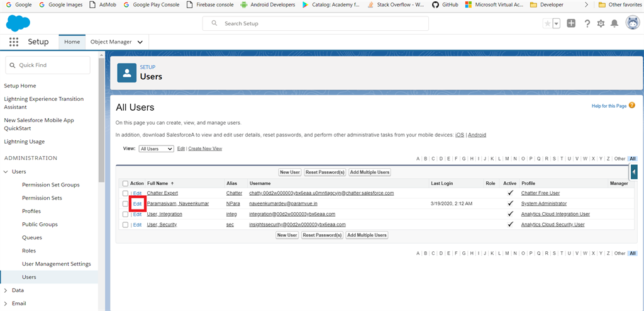The height and width of the screenshot is (311, 644).
Task: Click Edit for Paramasivam, Naveenkumar
Action: [x=137, y=203]
